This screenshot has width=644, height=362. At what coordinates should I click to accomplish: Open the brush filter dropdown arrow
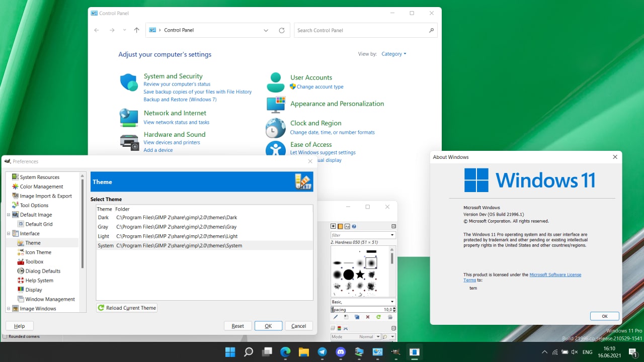pos(392,235)
